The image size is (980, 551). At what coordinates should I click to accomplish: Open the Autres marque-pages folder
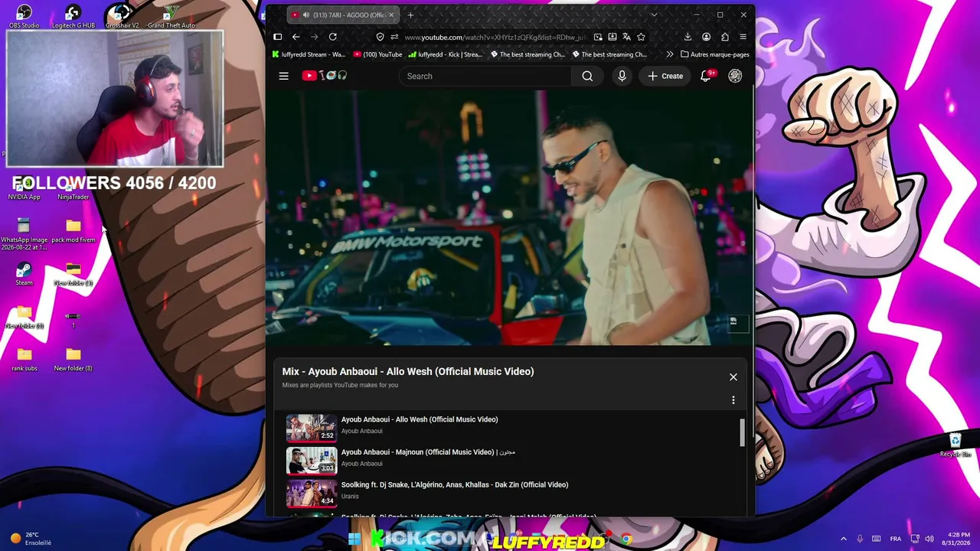pos(715,54)
